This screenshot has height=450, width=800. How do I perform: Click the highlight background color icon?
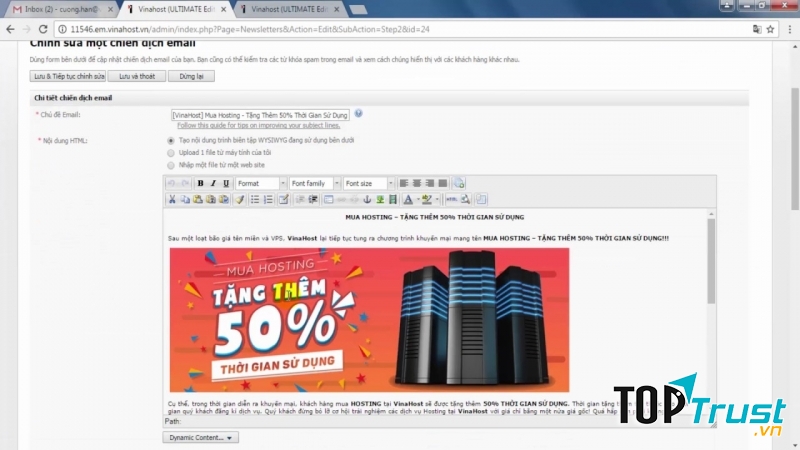[427, 199]
